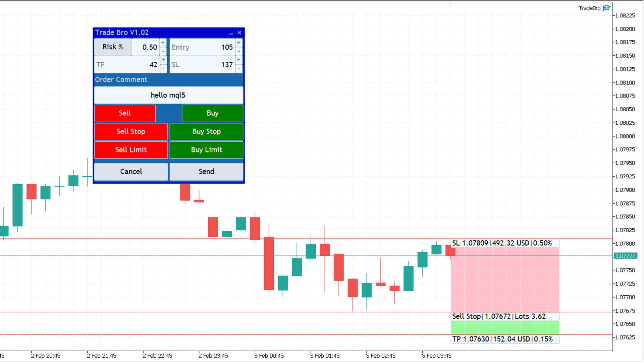Select the Sell Limit order type

pyautogui.click(x=131, y=150)
